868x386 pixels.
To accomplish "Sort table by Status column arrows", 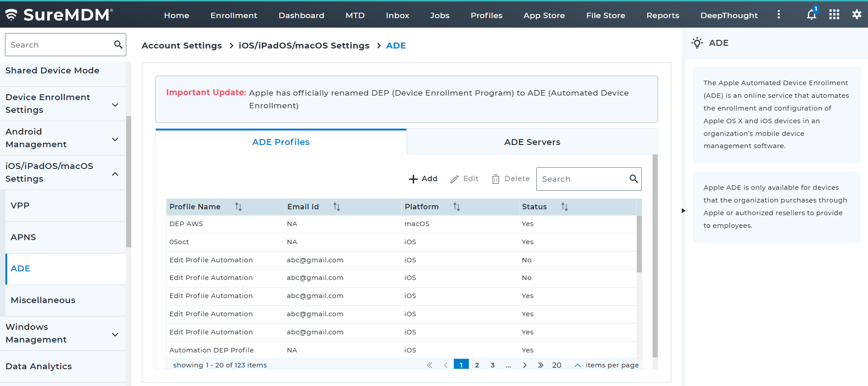I will (x=564, y=207).
